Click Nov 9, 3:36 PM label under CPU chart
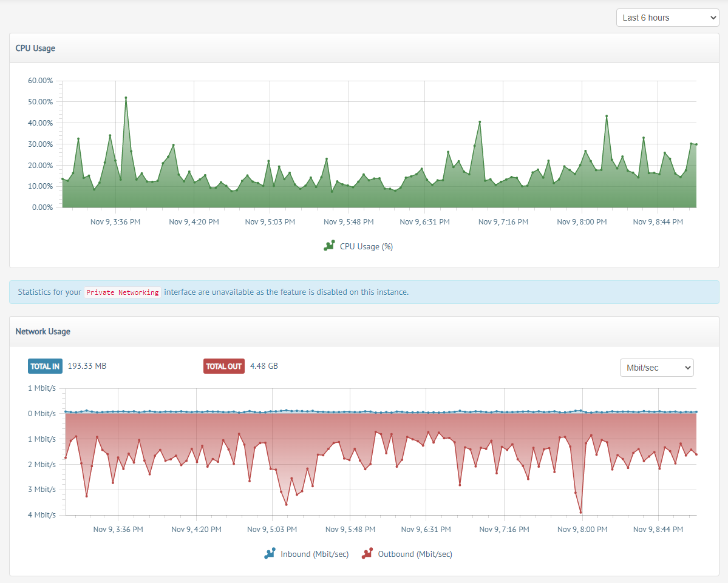Screen dimensions: 728x583 click(x=115, y=222)
